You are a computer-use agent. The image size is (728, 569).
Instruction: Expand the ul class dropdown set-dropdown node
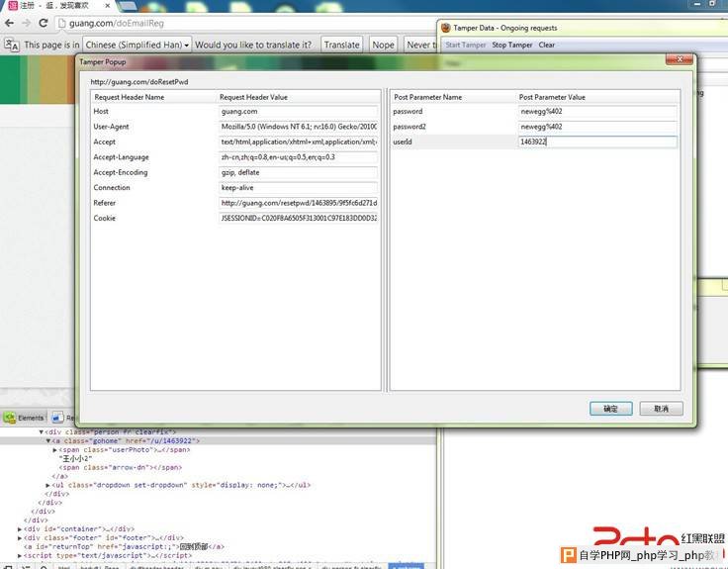tap(47, 485)
